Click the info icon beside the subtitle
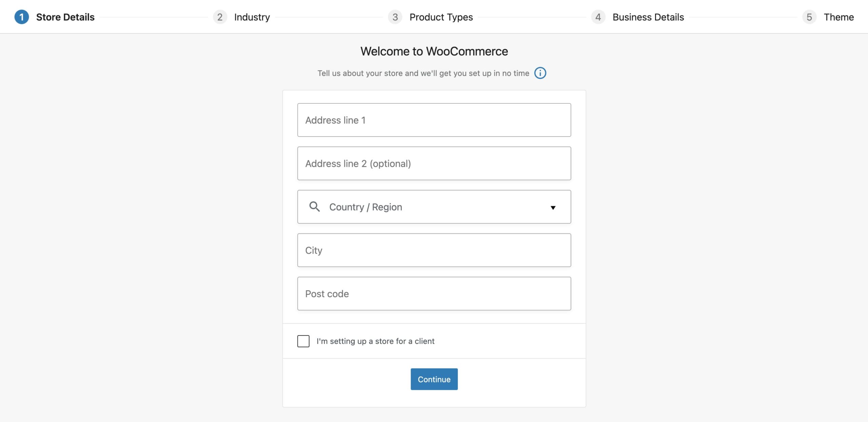The width and height of the screenshot is (868, 422). coord(540,73)
